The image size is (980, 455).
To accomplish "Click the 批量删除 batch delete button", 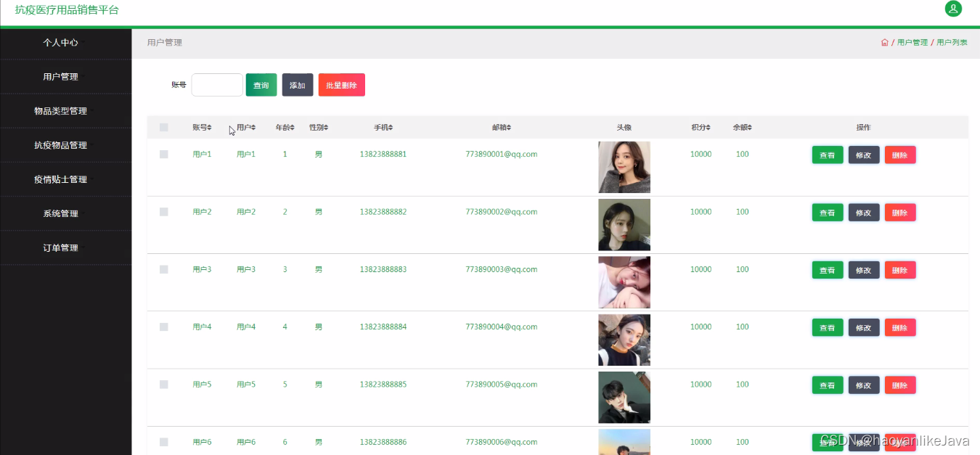I will pyautogui.click(x=342, y=85).
